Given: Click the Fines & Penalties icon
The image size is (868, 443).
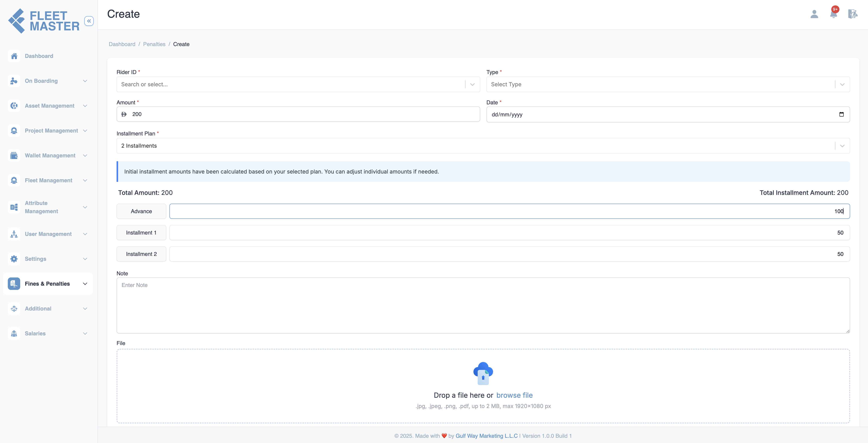Looking at the screenshot, I should pos(14,284).
